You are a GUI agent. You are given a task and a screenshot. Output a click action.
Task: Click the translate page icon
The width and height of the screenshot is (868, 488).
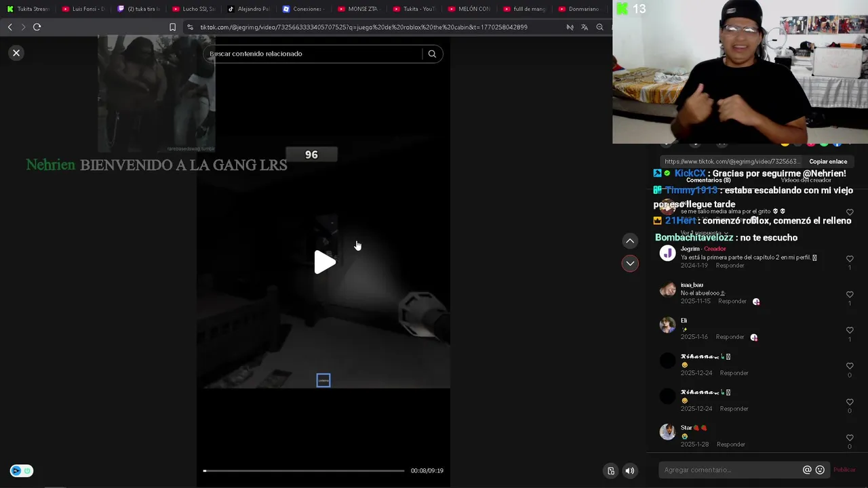click(x=585, y=27)
